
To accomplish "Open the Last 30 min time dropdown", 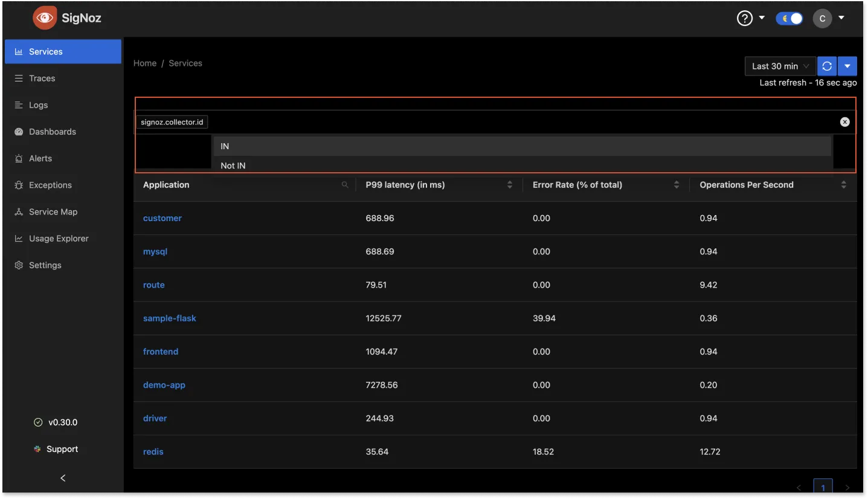I will click(x=780, y=66).
